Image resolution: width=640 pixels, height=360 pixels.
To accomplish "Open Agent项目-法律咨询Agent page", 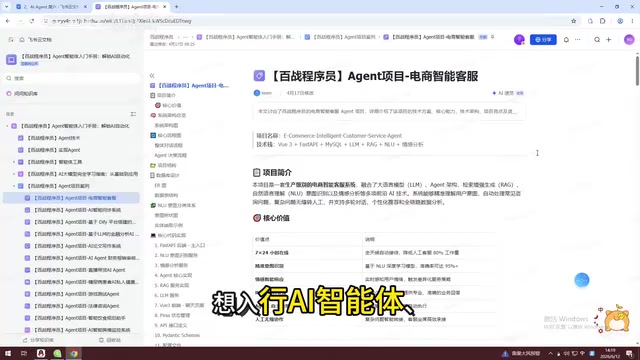I will (76, 306).
